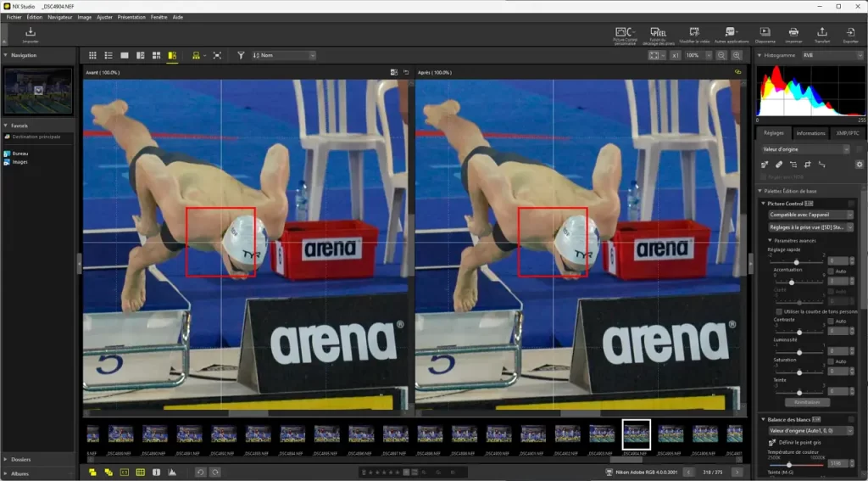Enable Auto checkbox for Contraste
The height and width of the screenshot is (481, 868).
point(831,322)
